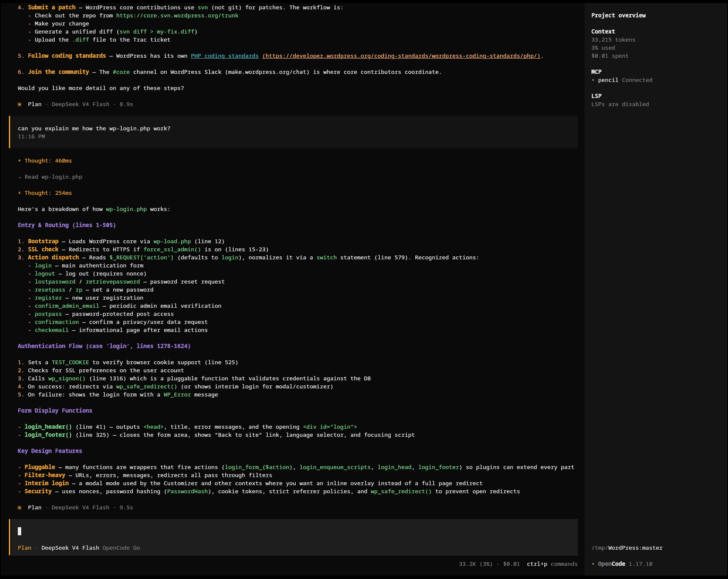This screenshot has width=728, height=579.
Task: Click the '11:16 PM' message timestamp
Action: pos(31,137)
